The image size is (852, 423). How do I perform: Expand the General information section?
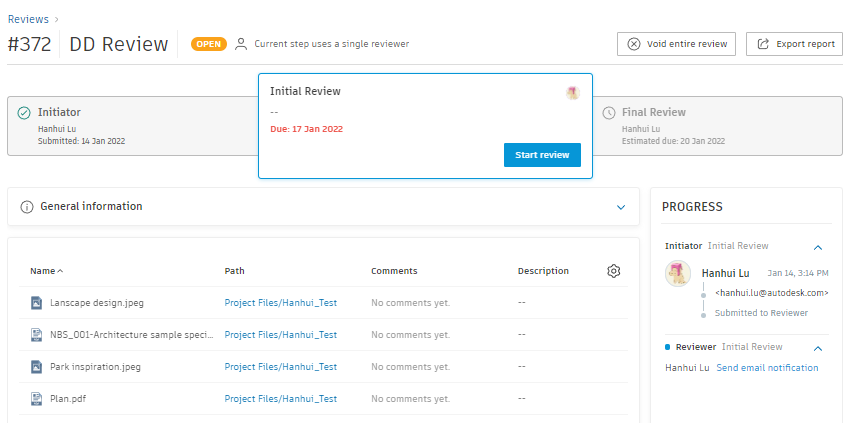(x=621, y=207)
